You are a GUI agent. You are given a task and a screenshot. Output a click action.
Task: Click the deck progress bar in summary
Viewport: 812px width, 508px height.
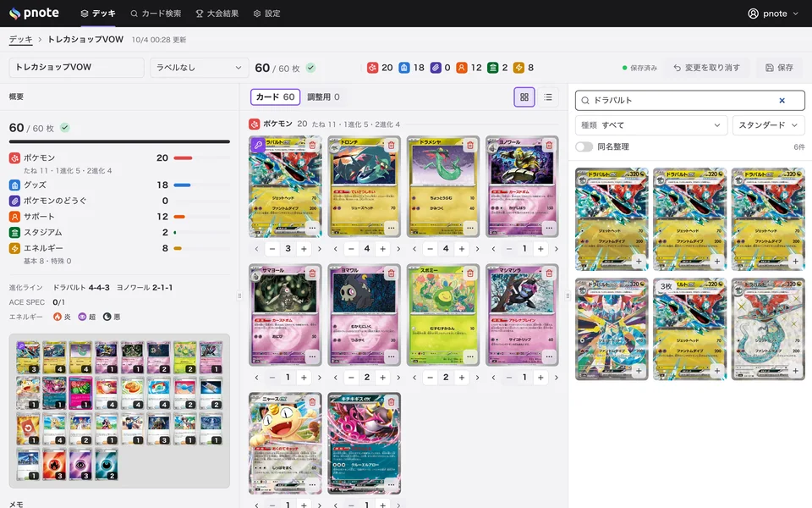119,141
